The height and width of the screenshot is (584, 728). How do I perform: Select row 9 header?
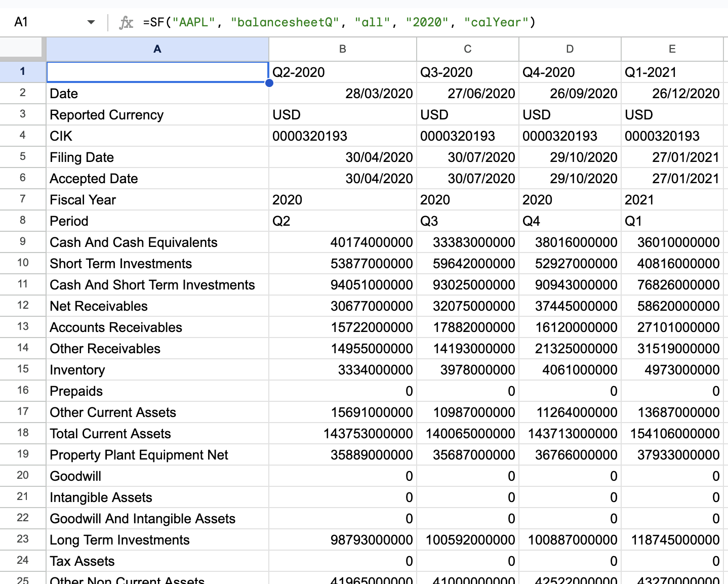[23, 242]
